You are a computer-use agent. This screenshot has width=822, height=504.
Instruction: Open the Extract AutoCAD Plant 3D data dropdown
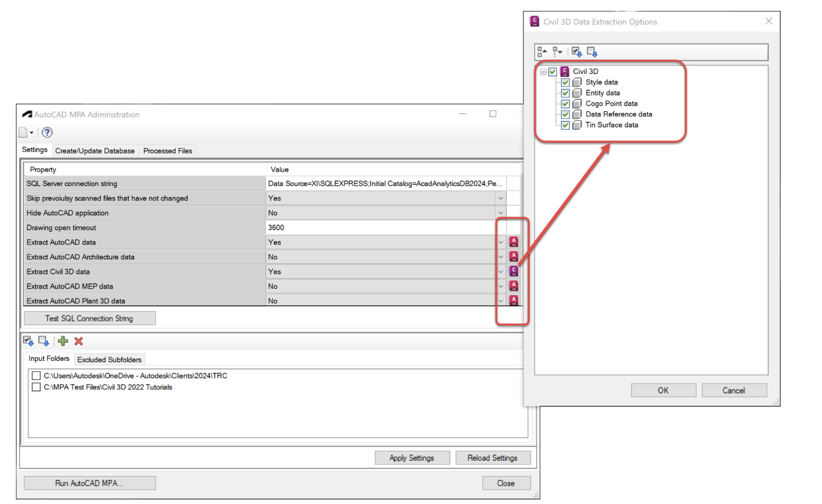[x=501, y=300]
